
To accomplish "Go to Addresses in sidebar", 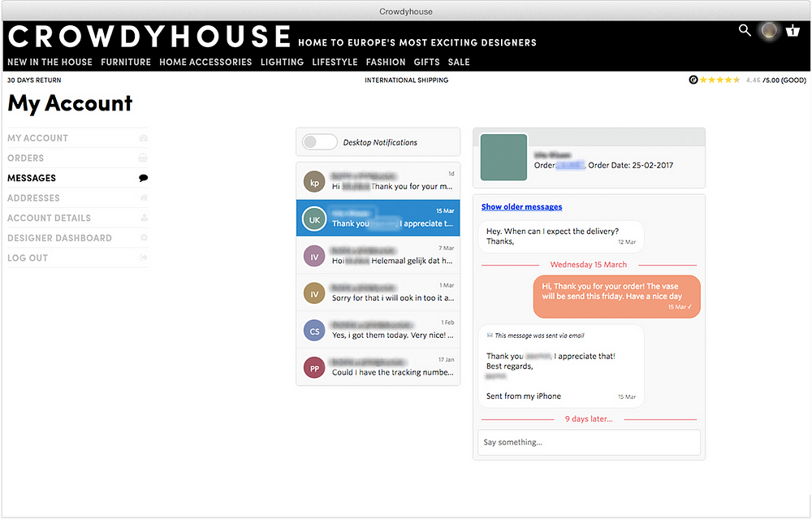I will (78, 198).
